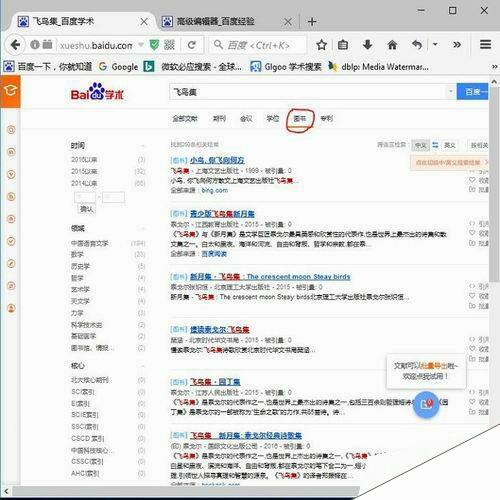Click the blue floating batch export button
Image resolution: width=500 pixels, height=500 pixels.
click(426, 404)
